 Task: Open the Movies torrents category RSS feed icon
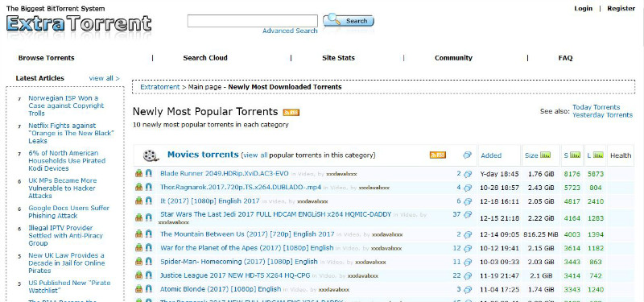pyautogui.click(x=438, y=155)
